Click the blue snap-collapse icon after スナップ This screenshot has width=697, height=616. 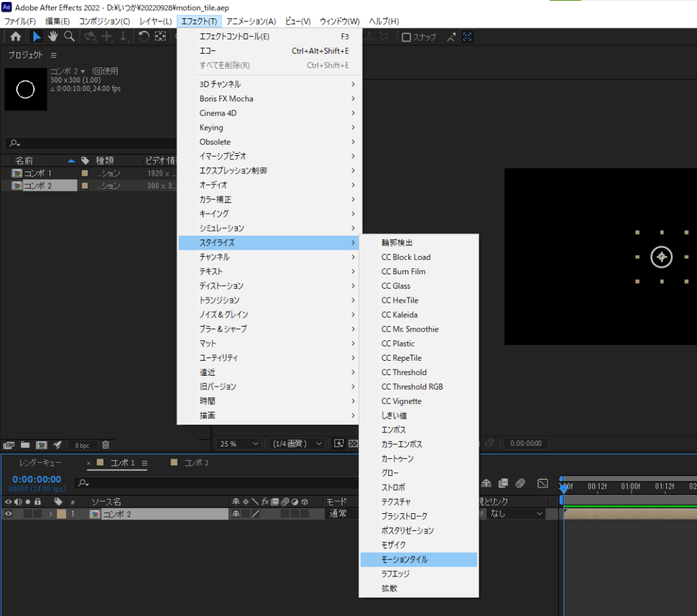(467, 37)
